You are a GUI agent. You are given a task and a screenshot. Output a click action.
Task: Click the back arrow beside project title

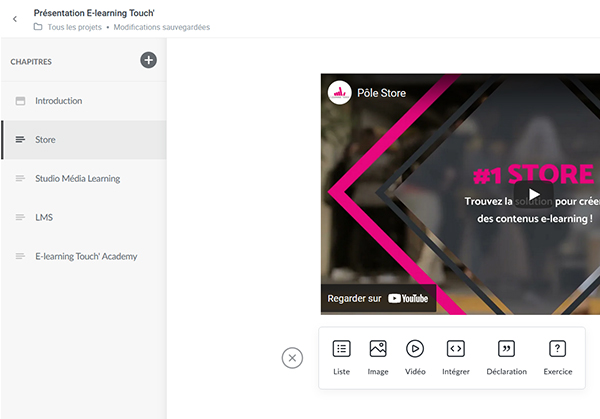pos(14,19)
